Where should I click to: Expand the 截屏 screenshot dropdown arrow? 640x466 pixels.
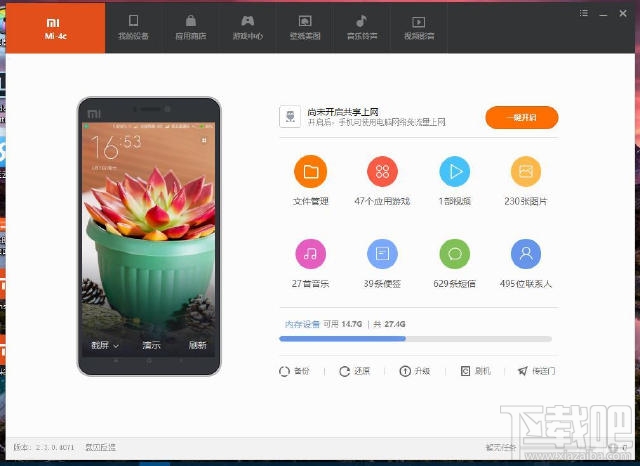(116, 346)
